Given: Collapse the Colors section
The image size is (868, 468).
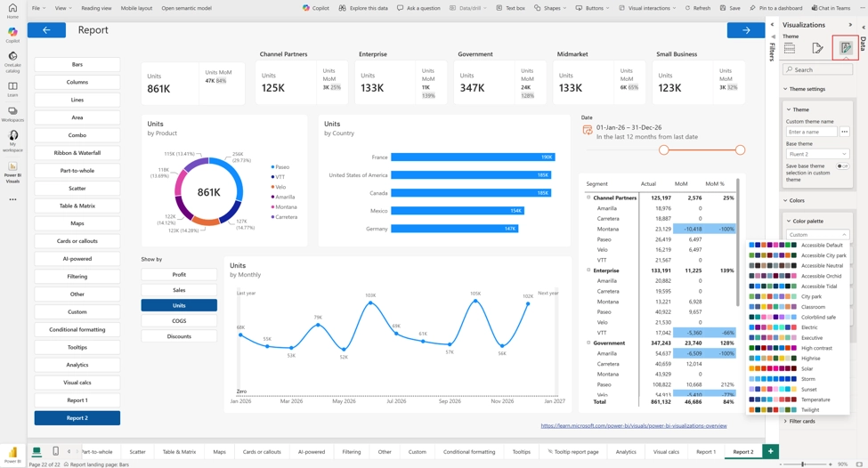Looking at the screenshot, I should tap(794, 200).
